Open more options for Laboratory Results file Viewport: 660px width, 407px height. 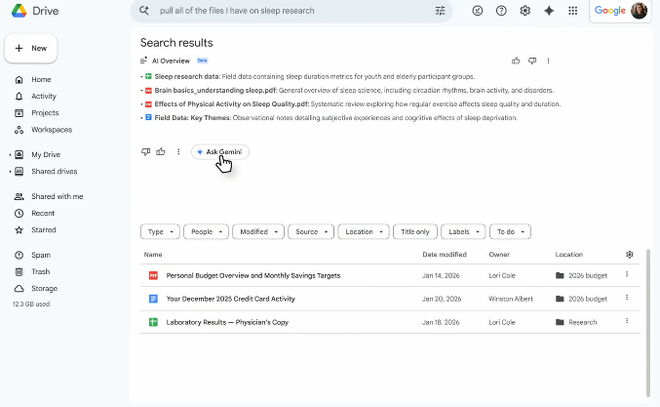[627, 321]
